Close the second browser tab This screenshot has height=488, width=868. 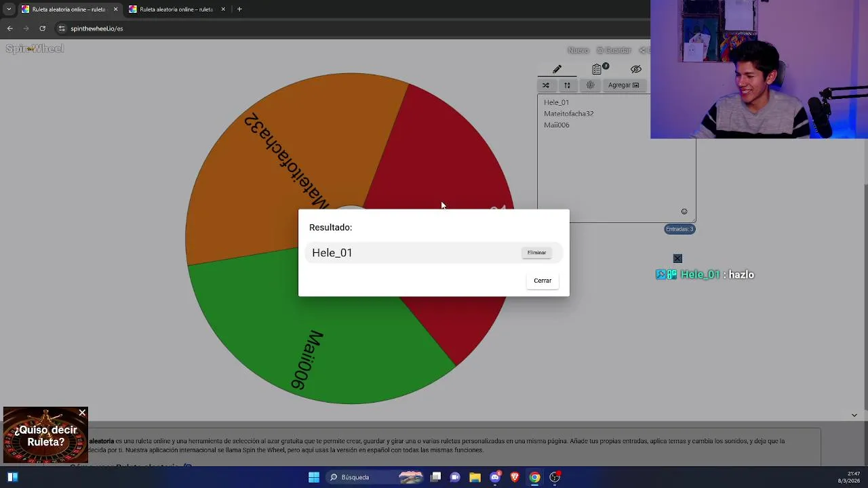click(x=223, y=9)
